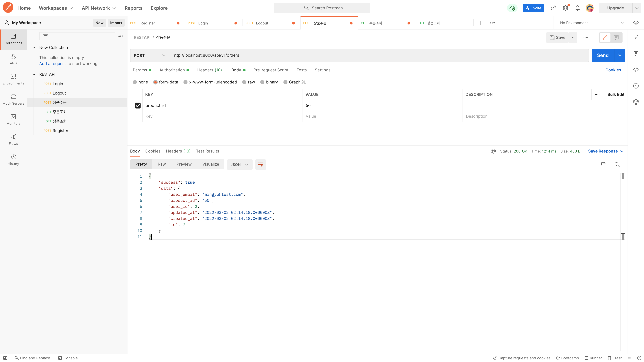Viewport: 644px width, 362px height.
Task: Open the Flows sidebar icon
Action: (x=13, y=140)
